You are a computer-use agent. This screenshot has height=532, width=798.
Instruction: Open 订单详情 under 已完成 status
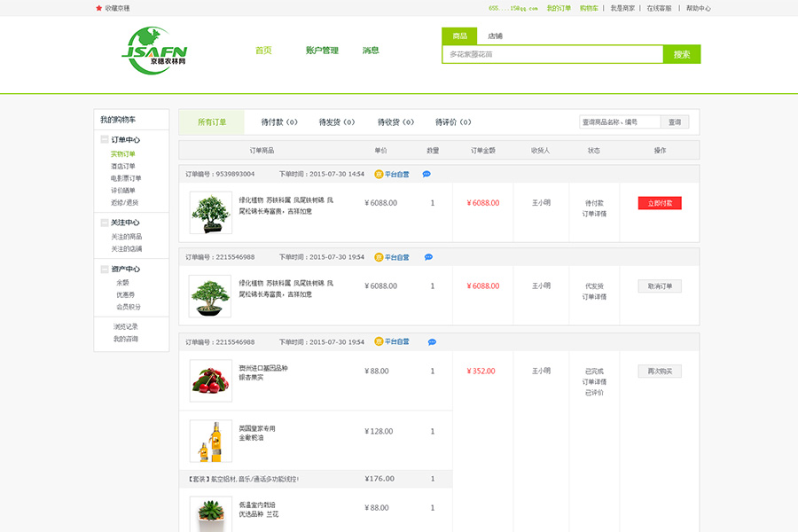click(594, 382)
